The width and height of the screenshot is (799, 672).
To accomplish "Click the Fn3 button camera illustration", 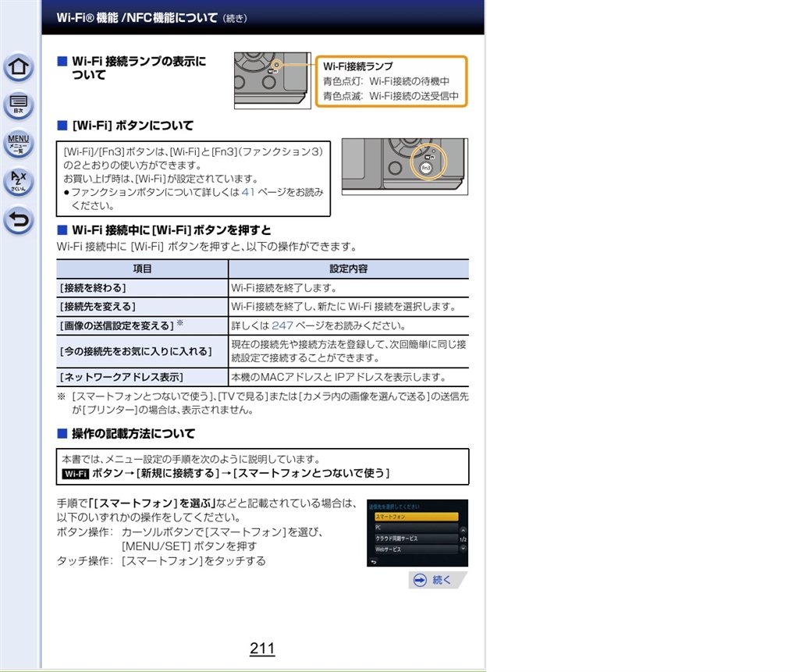I will click(405, 167).
